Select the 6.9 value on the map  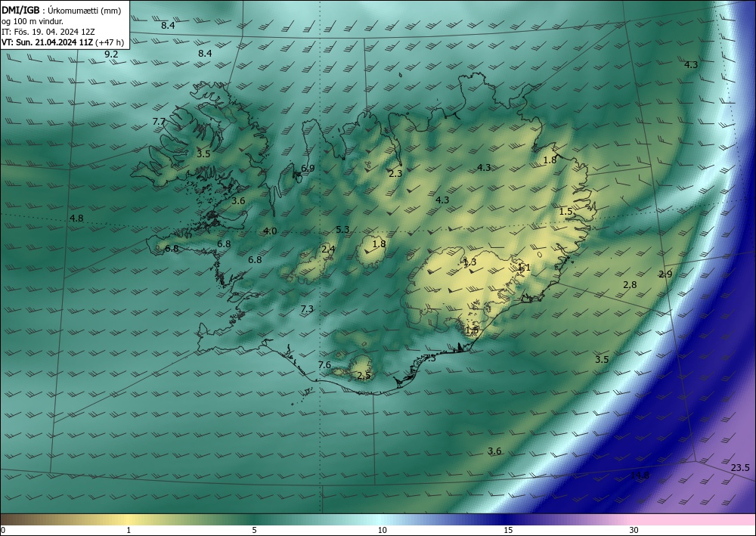308,169
